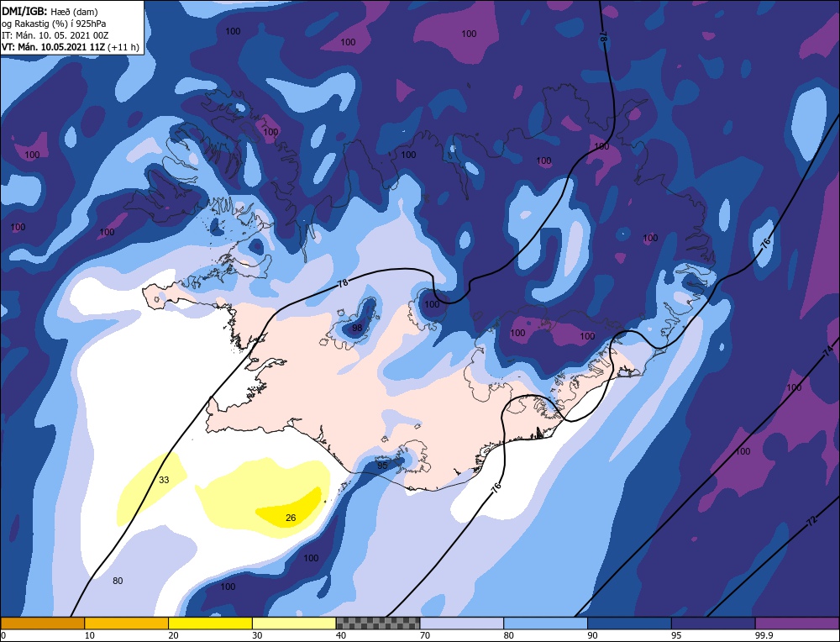Image resolution: width=840 pixels, height=642 pixels.
Task: Click the "74" contour line label
Action: (x=828, y=351)
